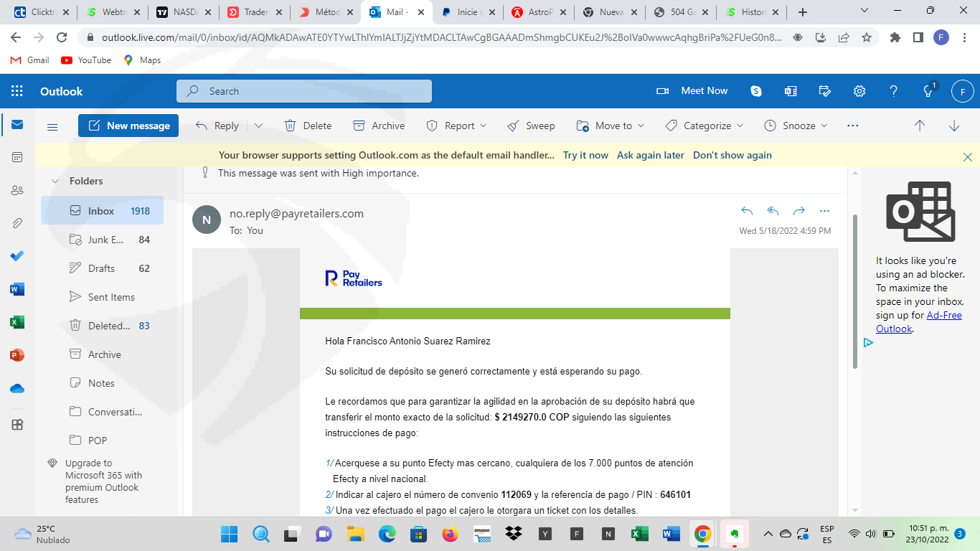Launch Firefox from the taskbar
The height and width of the screenshot is (551, 980).
coord(450,534)
